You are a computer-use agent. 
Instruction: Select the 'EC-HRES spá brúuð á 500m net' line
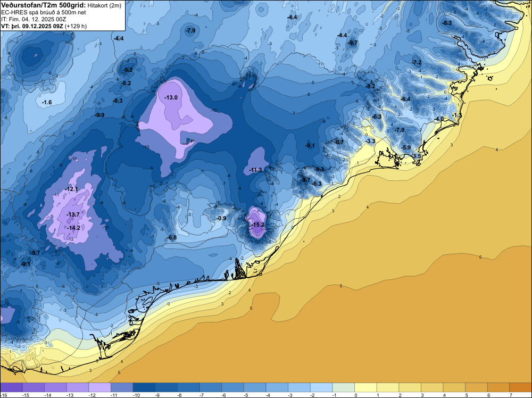(44, 12)
